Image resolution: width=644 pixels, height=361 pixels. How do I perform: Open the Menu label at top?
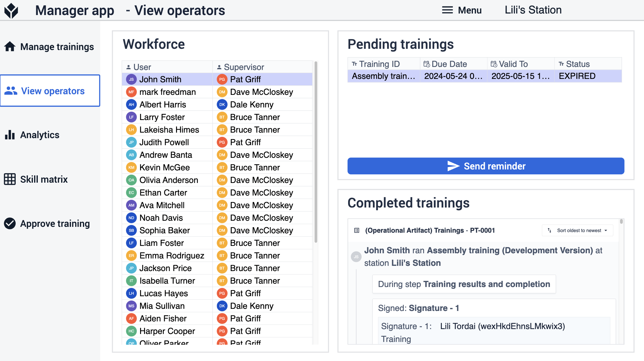click(x=469, y=10)
